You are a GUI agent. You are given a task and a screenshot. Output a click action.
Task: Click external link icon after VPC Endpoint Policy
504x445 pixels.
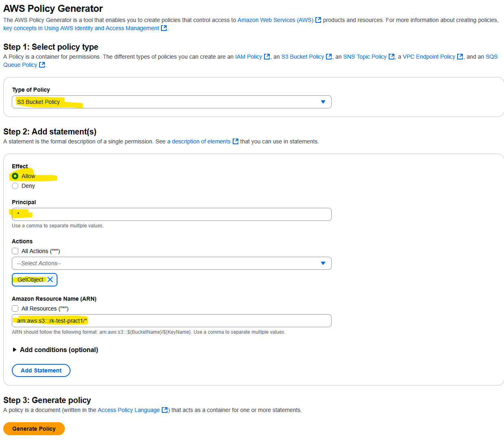pos(460,57)
